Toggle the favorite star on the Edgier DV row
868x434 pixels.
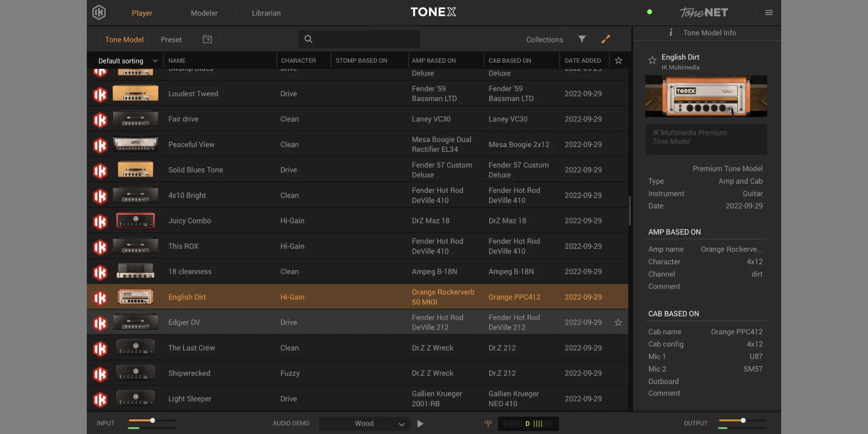(618, 322)
